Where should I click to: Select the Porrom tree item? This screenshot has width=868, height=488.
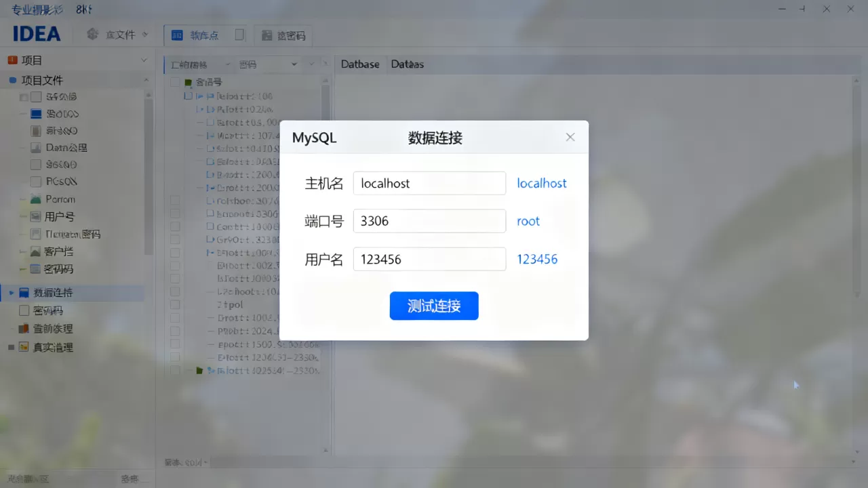60,199
